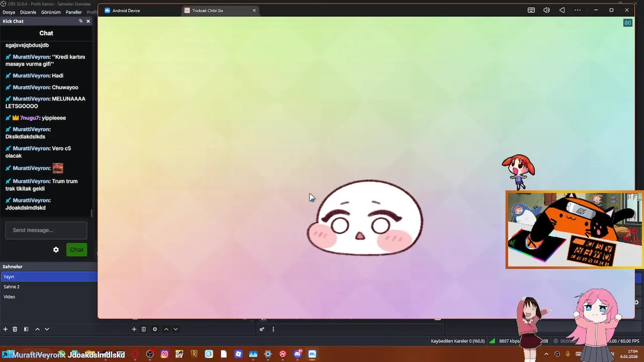Open audio mixer three-dot menu

273,329
